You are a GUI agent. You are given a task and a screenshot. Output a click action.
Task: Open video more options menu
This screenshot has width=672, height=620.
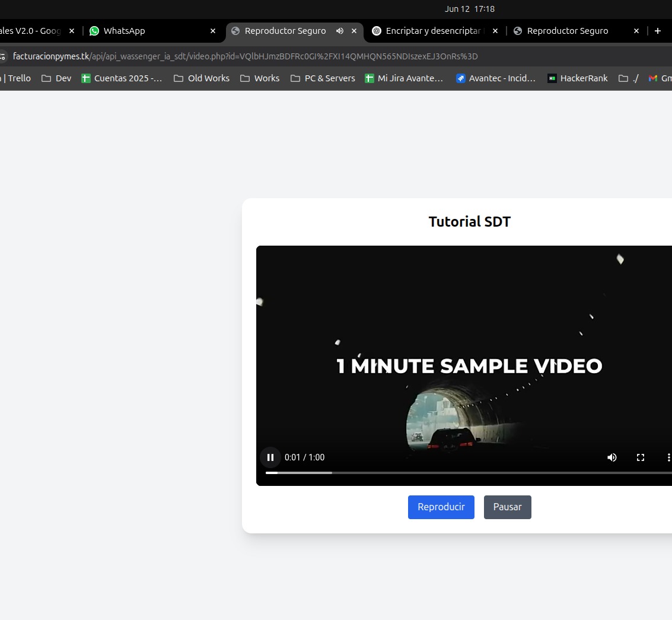pos(668,457)
